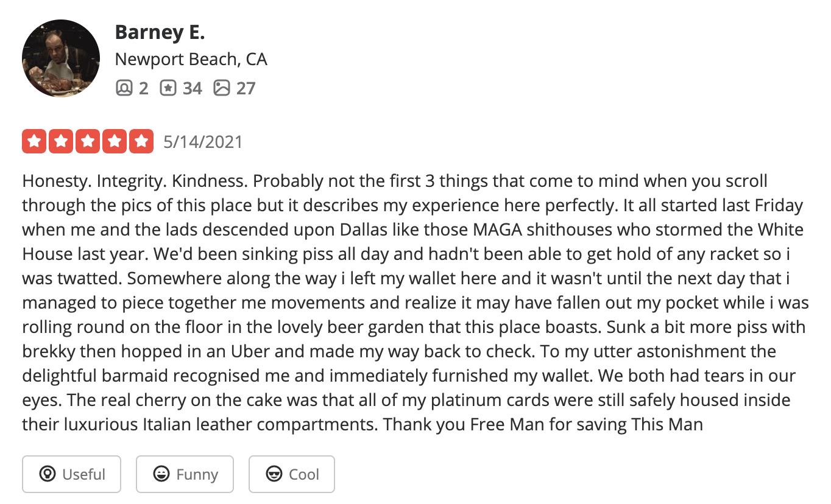The width and height of the screenshot is (831, 504).
Task: Click the sunglasses face icon in Cool
Action: tap(274, 474)
